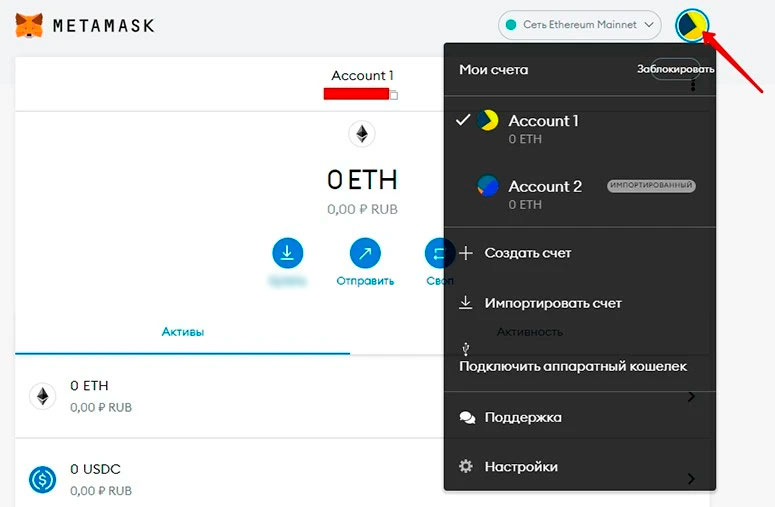Click the MetaMask fox logo
Screen dimensions: 775x507
(30, 25)
